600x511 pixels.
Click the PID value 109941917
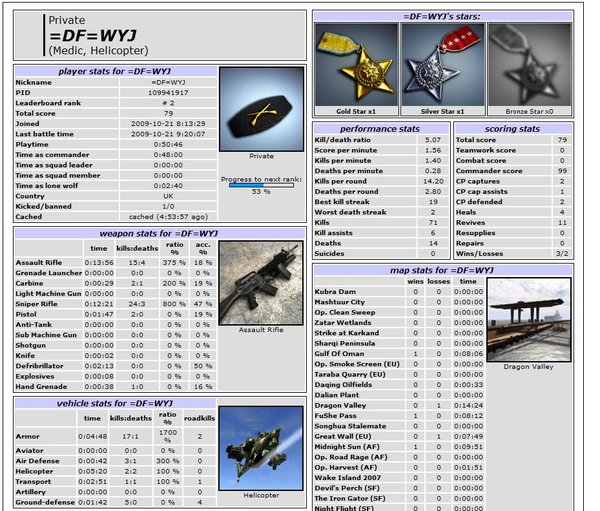click(x=168, y=93)
